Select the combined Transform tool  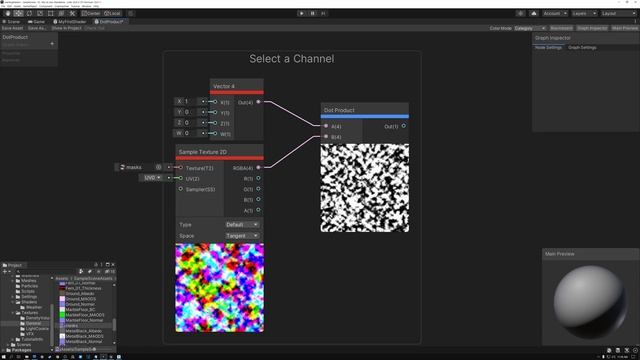pyautogui.click(x=61, y=13)
